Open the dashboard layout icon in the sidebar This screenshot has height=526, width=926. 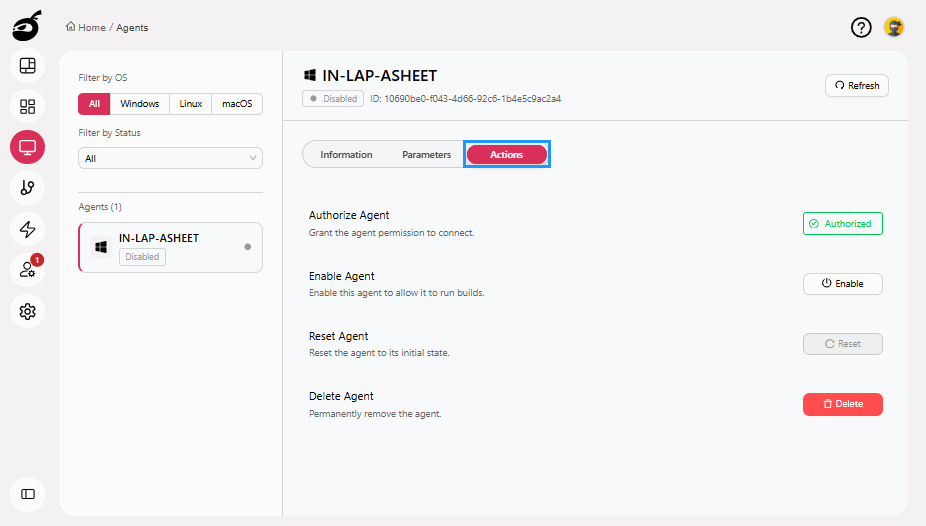27,66
